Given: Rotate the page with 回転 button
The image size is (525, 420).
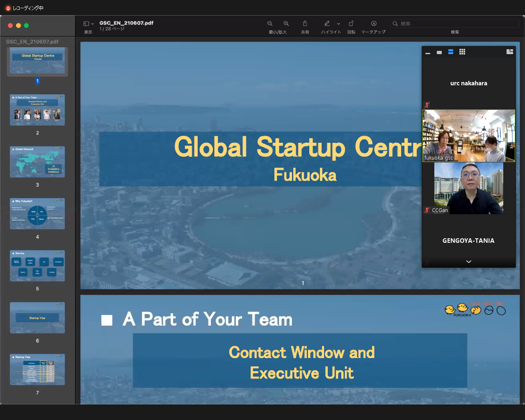Looking at the screenshot, I should click(x=351, y=24).
